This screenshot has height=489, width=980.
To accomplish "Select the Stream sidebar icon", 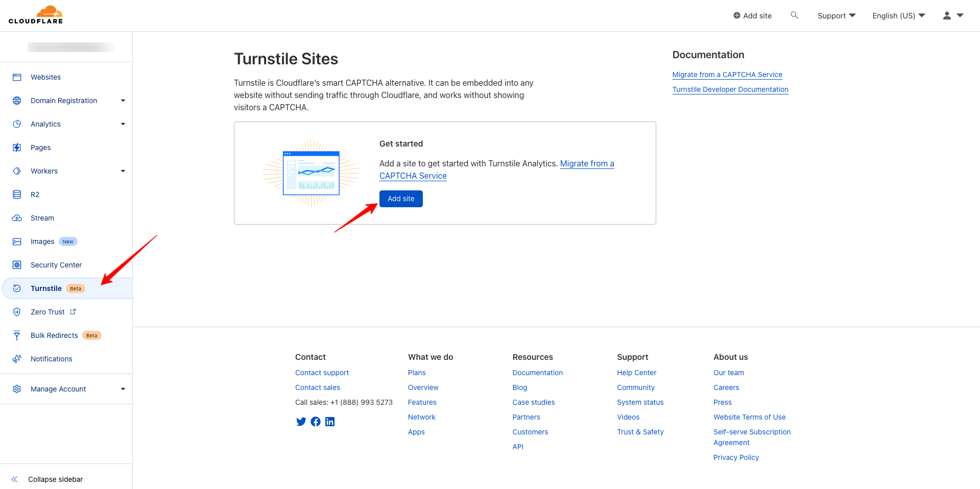I will 17,218.
